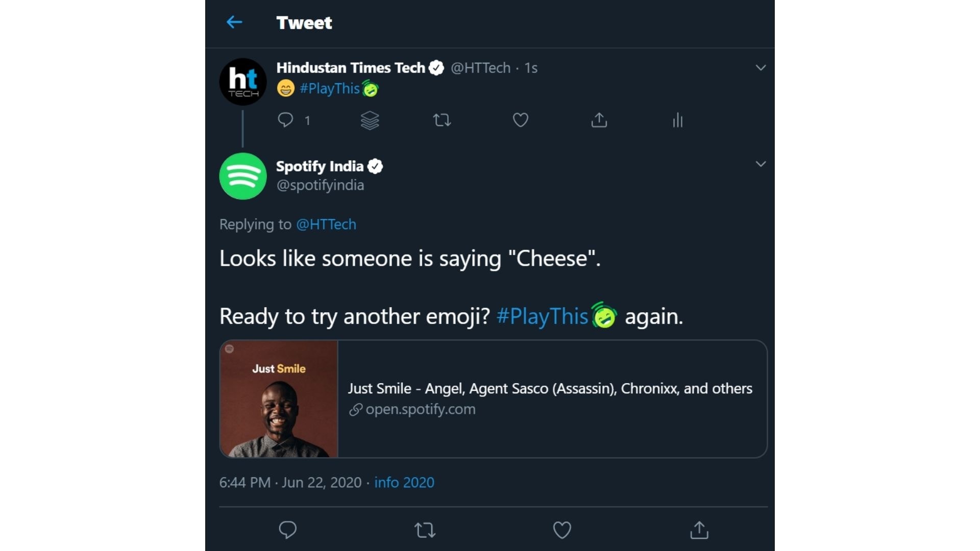Expand the HTTech tweet options chevron
Screen dimensions: 980x551
tap(760, 67)
